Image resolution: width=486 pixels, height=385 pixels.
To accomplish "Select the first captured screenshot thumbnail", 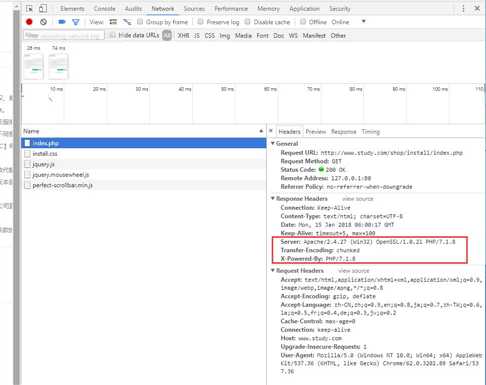I will [33, 66].
